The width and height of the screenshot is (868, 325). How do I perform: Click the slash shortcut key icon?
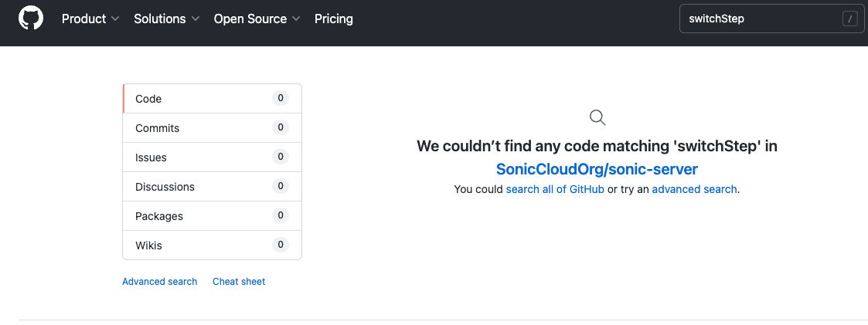point(850,19)
